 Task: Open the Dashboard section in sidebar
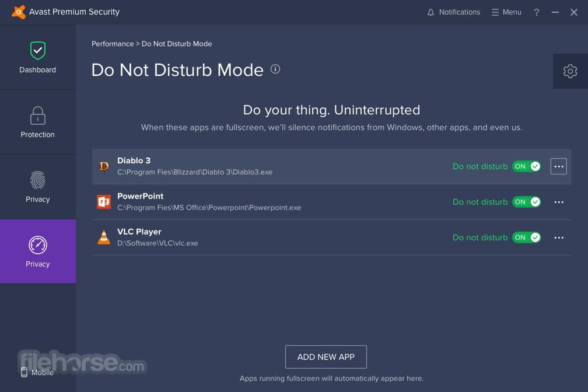(38, 57)
